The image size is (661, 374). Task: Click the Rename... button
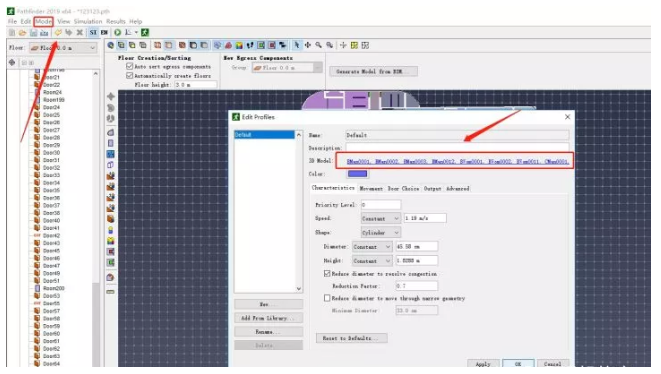[269, 332]
